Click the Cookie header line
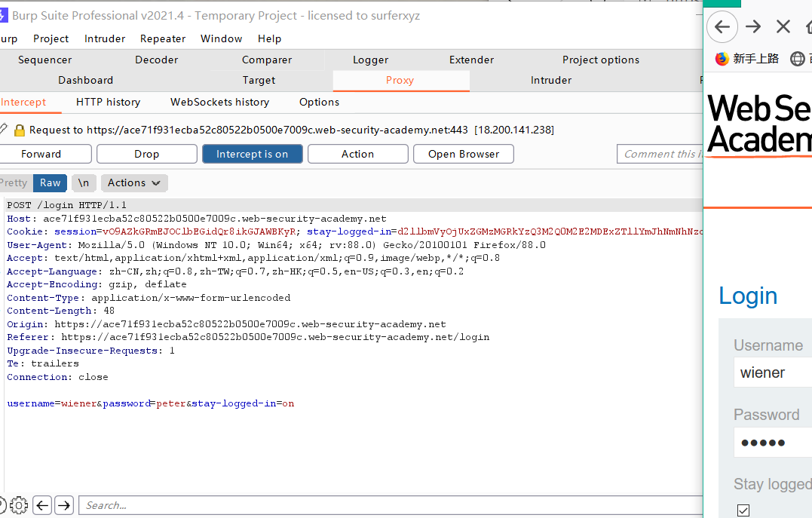 coord(354,231)
